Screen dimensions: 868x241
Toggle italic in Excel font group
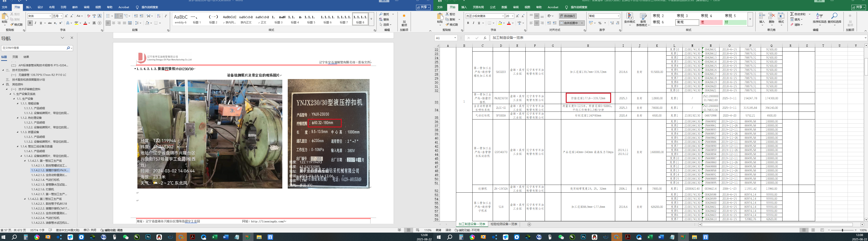(x=473, y=23)
